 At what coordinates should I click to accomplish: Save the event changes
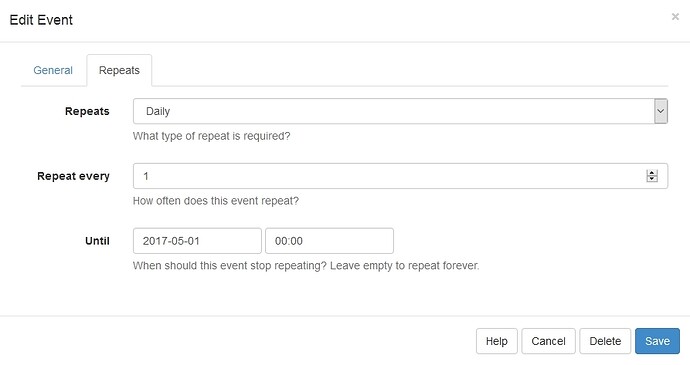point(657,341)
